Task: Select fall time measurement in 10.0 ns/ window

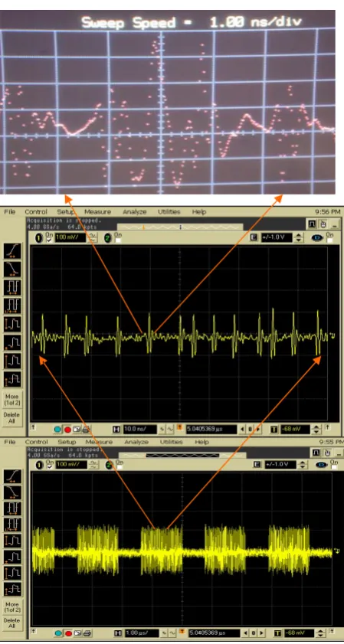Action: pos(12,269)
